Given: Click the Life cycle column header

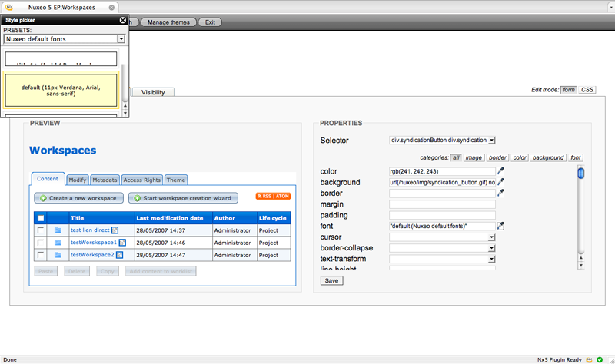Looking at the screenshot, I should point(273,218).
